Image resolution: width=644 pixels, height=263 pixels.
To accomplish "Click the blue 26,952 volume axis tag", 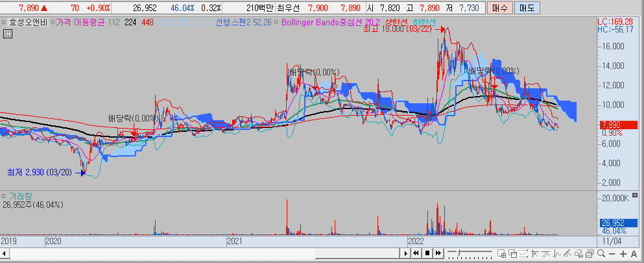I will coord(618,223).
